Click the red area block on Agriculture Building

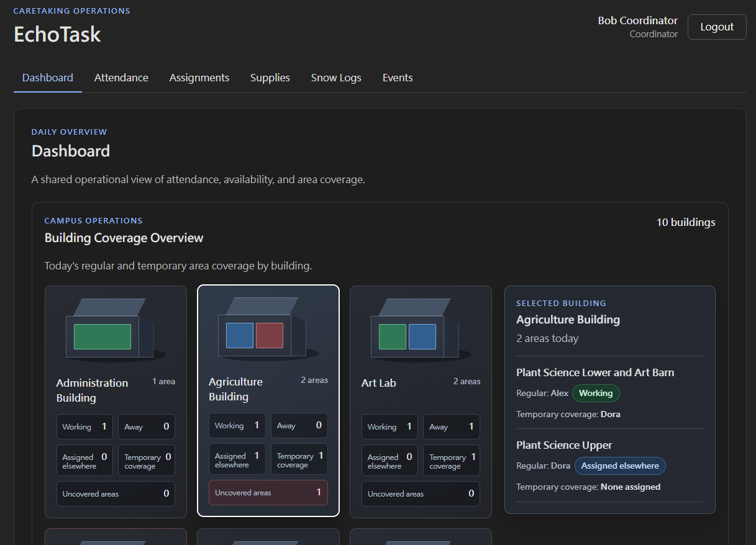pyautogui.click(x=270, y=335)
